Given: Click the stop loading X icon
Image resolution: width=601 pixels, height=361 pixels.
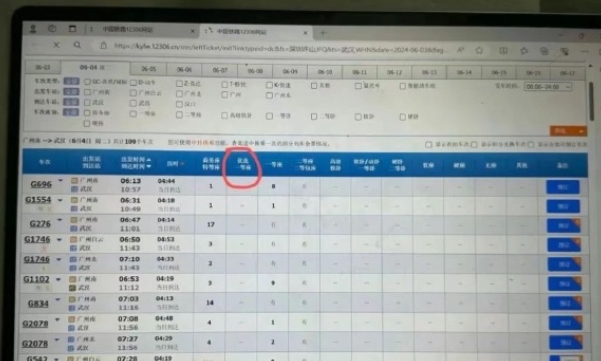Looking at the screenshot, I should (x=56, y=45).
